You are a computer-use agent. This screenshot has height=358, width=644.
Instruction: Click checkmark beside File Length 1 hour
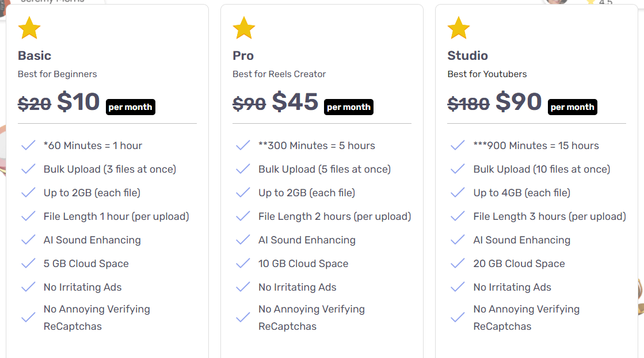click(x=28, y=216)
